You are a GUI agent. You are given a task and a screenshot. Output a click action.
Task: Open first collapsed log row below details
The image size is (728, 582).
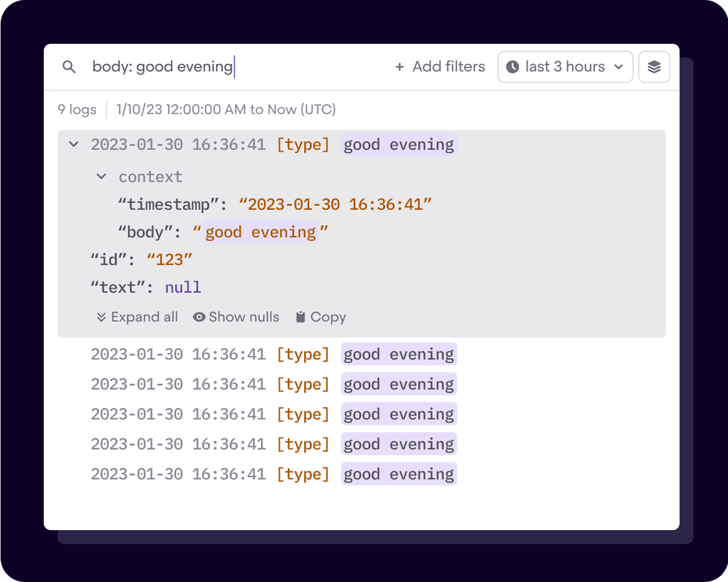(x=273, y=354)
